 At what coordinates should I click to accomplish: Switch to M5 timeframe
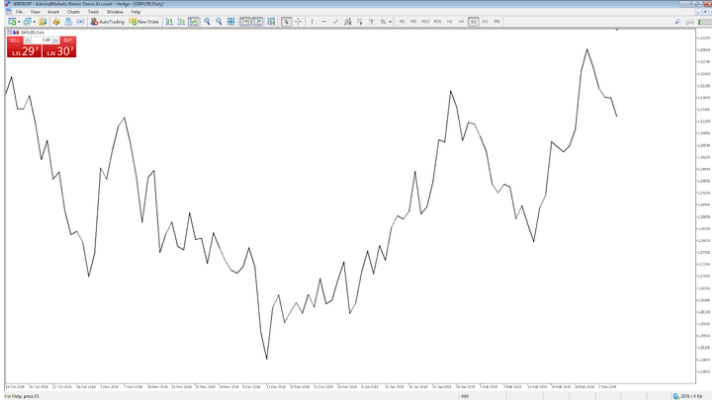click(x=413, y=22)
